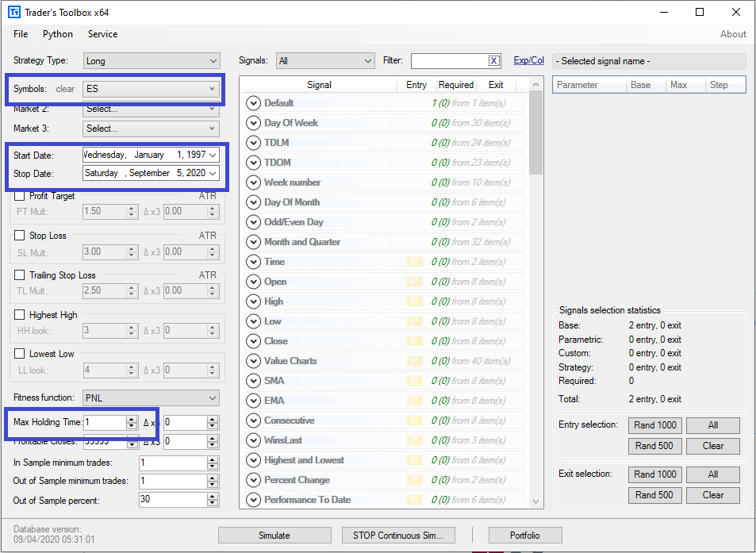
Task: Decrease HH look value with the down arrow
Action: pyautogui.click(x=129, y=333)
